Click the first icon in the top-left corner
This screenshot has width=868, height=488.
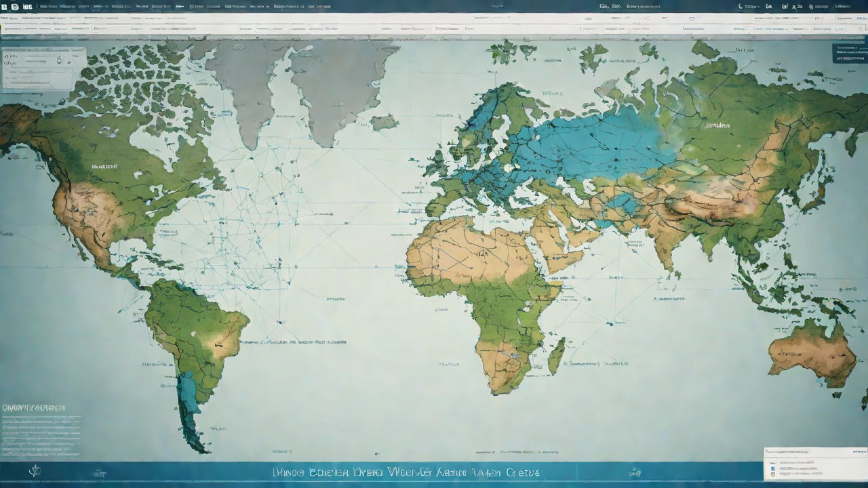(x=5, y=6)
